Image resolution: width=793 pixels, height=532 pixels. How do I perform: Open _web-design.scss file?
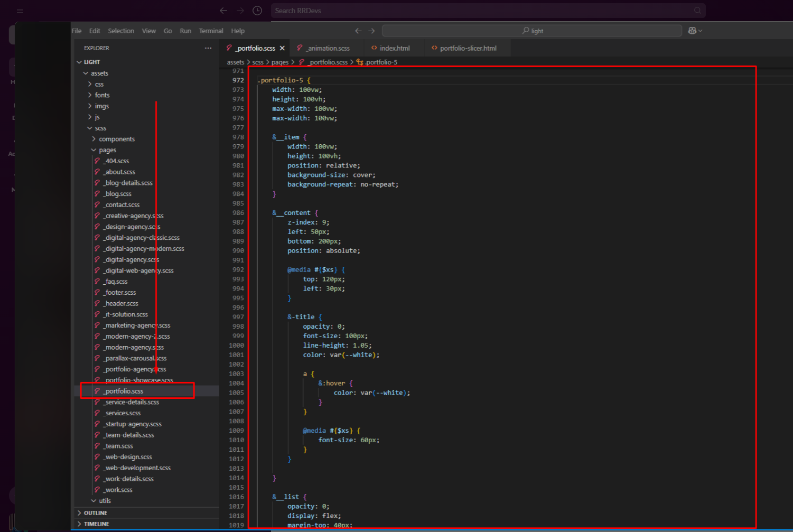click(x=128, y=457)
